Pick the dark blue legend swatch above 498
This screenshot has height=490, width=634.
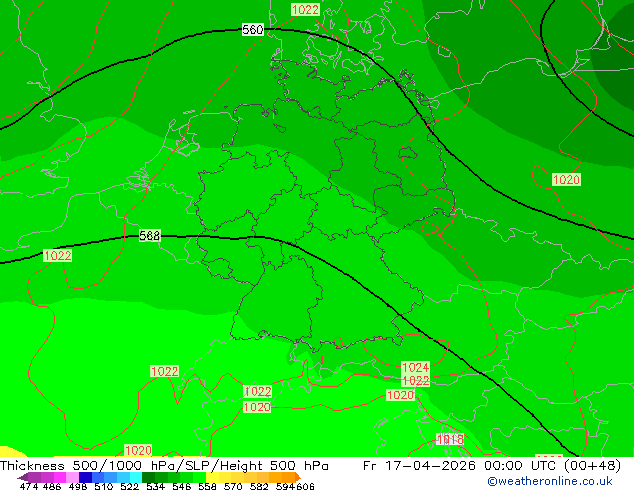click(85, 477)
